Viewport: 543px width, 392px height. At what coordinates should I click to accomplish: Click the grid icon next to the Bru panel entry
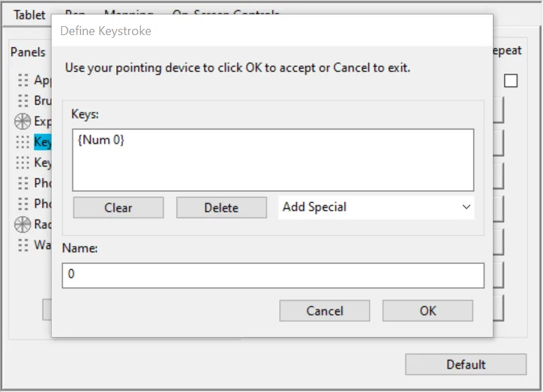(23, 101)
